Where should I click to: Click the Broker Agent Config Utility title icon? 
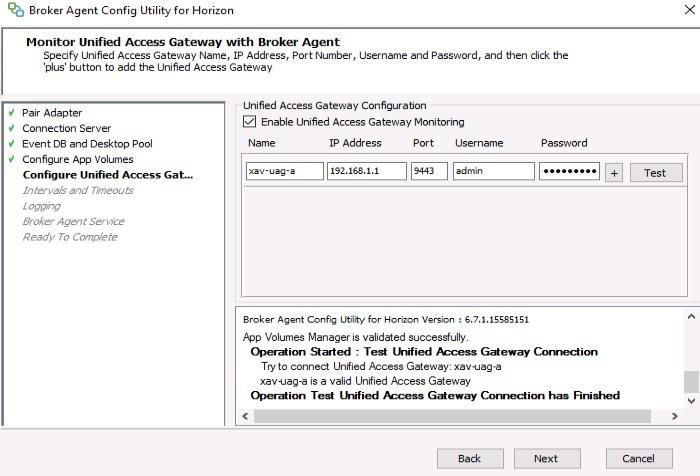tap(16, 10)
